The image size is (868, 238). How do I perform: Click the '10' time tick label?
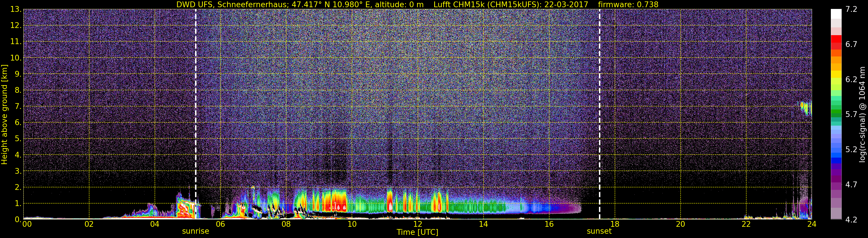coord(352,224)
